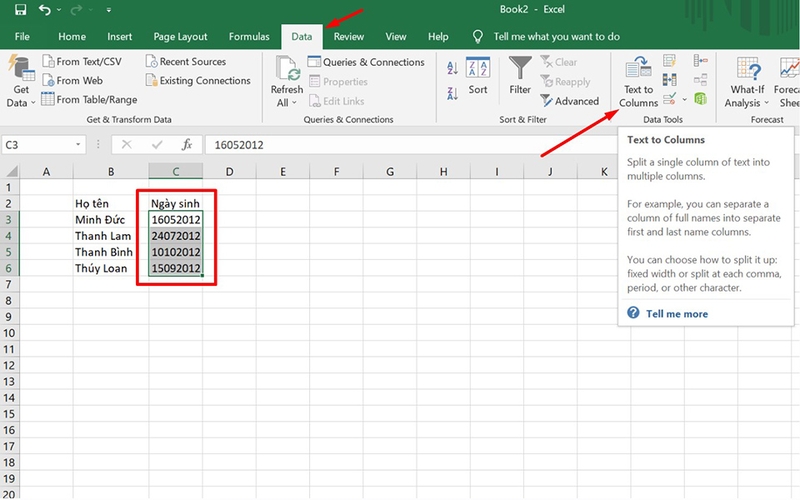Click the Save icon in title bar
Image resolution: width=800 pixels, height=500 pixels.
click(x=20, y=10)
